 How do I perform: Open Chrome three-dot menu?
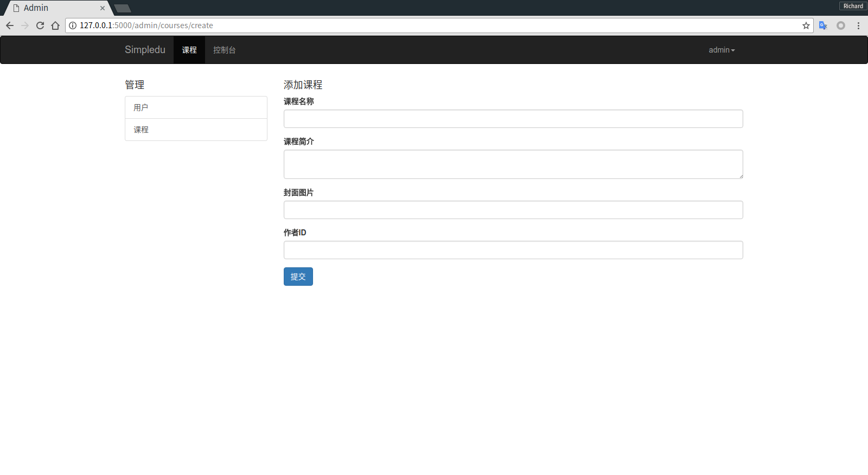(x=858, y=25)
